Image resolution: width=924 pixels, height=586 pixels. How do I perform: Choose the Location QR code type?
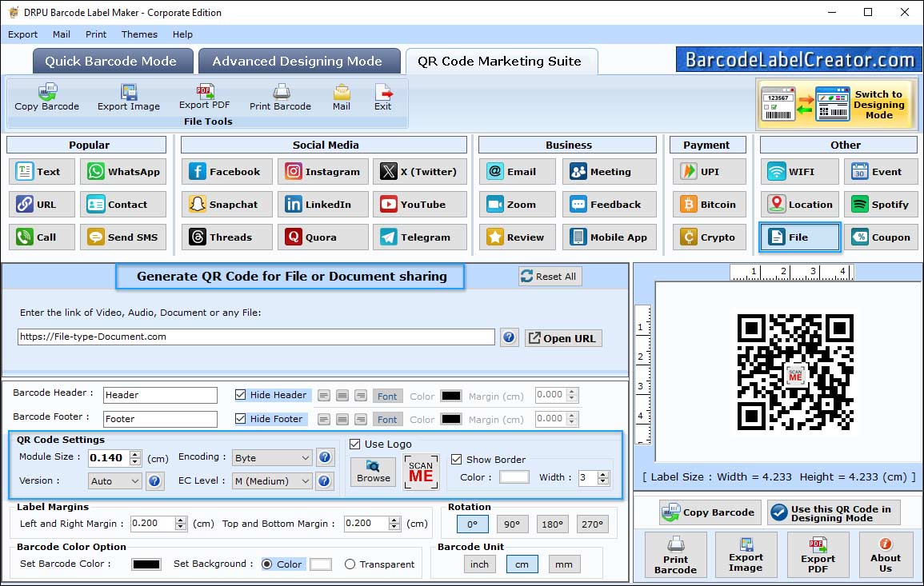pos(799,205)
